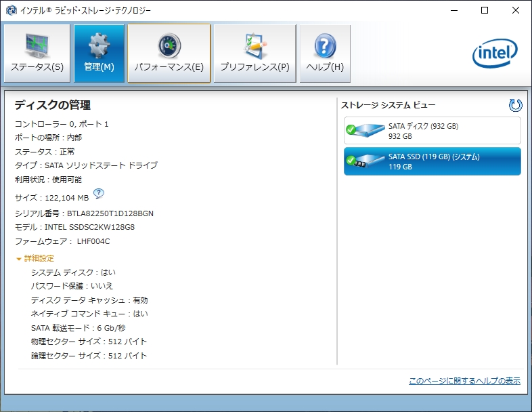532x412 pixels.
Task: Click the 119 GB SSD drive icon
Action: [x=365, y=161]
